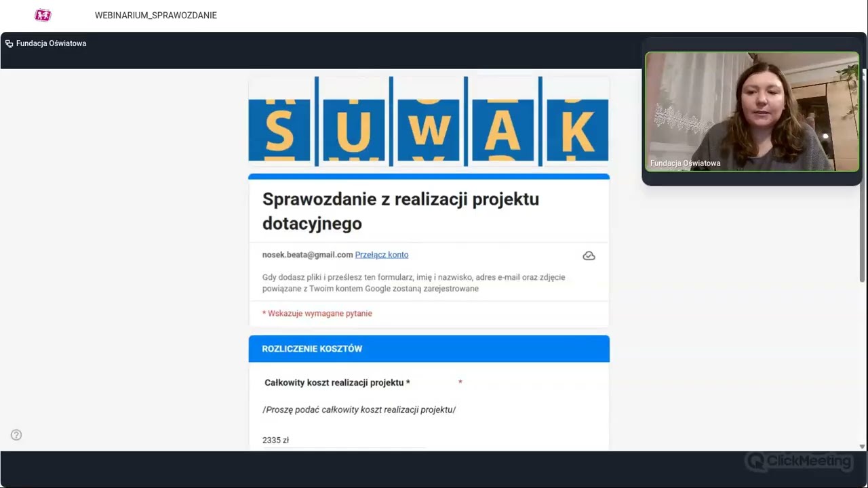868x488 pixels.
Task: Click the ROZLICZENIE KOSZTÓW section header
Action: pos(429,349)
